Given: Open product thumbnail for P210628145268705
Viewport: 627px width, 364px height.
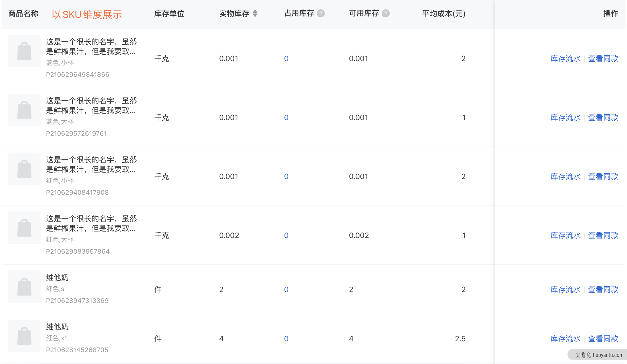Looking at the screenshot, I should click(x=24, y=336).
